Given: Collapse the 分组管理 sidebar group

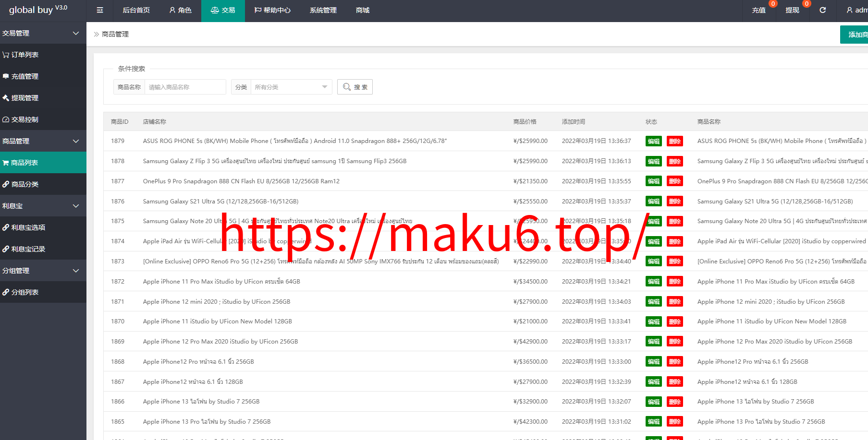Looking at the screenshot, I should pos(43,271).
